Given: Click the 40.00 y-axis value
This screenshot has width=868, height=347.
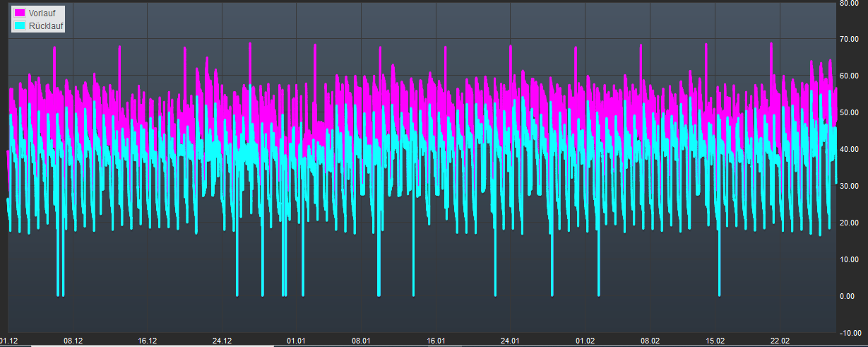Looking at the screenshot, I should (848, 149).
